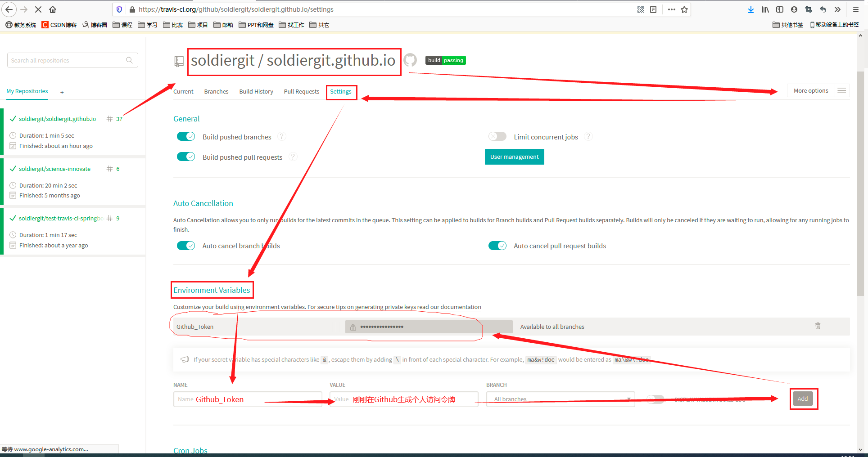868x457 pixels.
Task: Switch to the Build History tab
Action: pos(256,92)
